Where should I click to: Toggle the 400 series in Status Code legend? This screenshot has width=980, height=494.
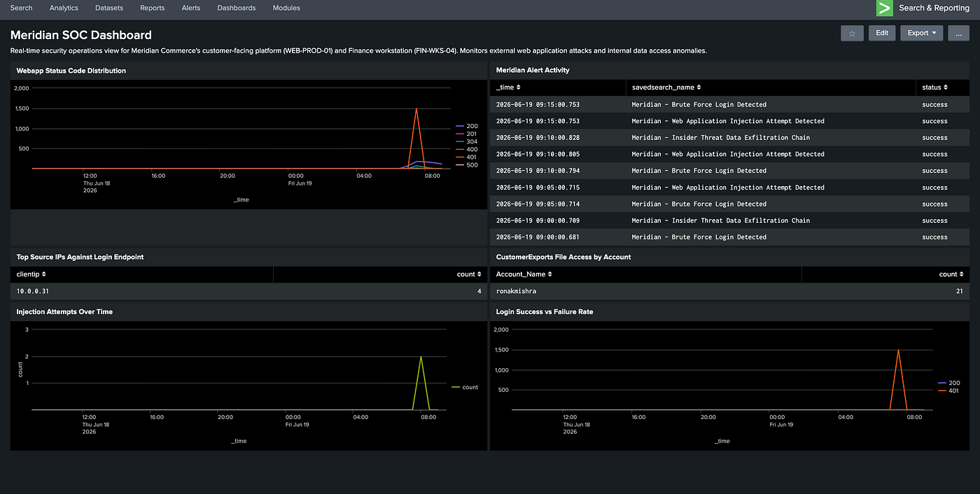tap(466, 149)
